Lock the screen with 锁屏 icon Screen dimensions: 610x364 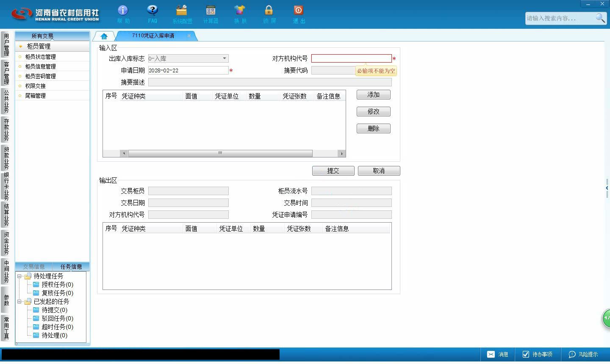pos(269,14)
